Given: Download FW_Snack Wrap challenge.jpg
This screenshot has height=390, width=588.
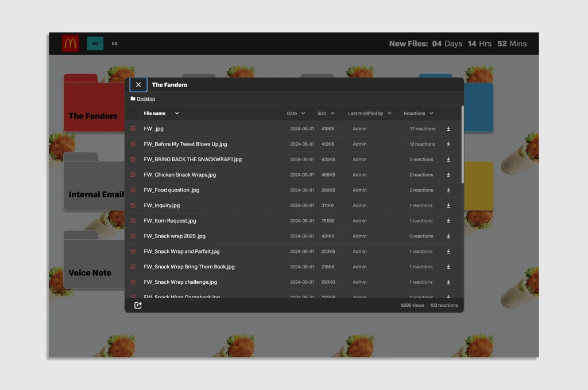Looking at the screenshot, I should pyautogui.click(x=448, y=282).
